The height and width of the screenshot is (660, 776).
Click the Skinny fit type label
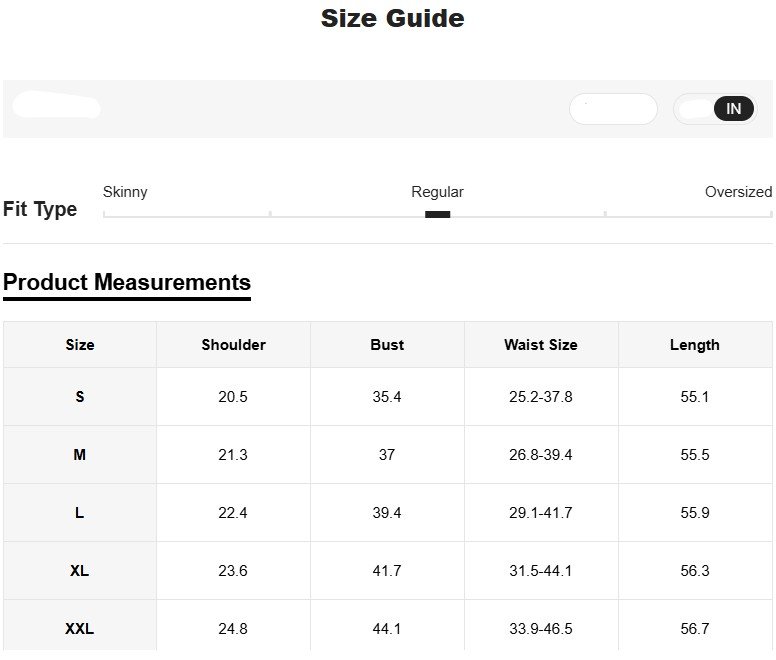[125, 192]
